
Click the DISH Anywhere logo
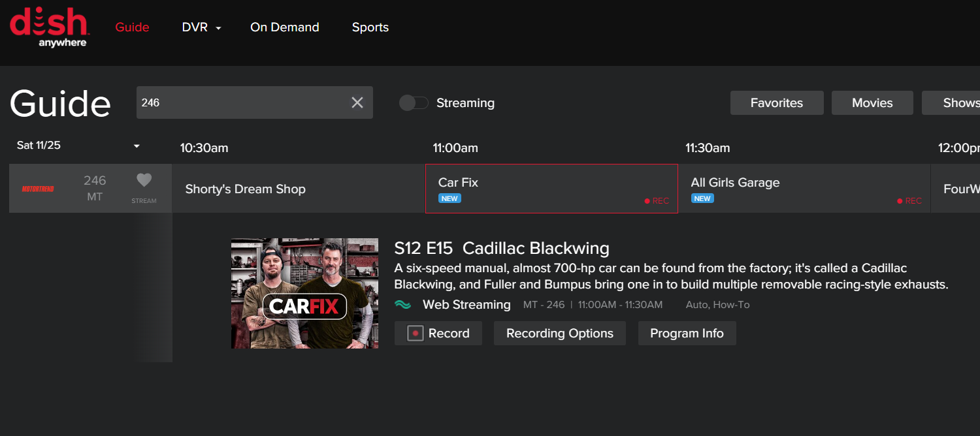coord(49,27)
